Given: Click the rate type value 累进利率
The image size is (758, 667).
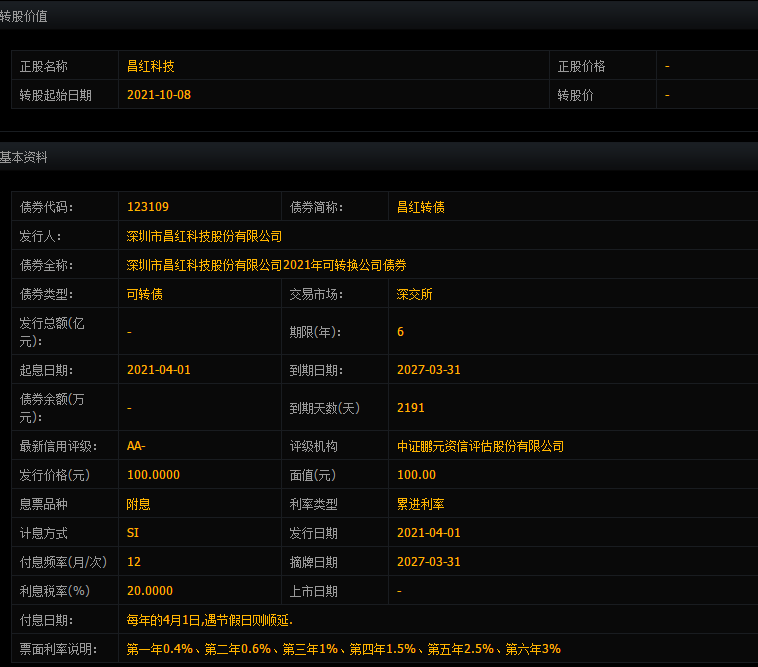Looking at the screenshot, I should (421, 504).
